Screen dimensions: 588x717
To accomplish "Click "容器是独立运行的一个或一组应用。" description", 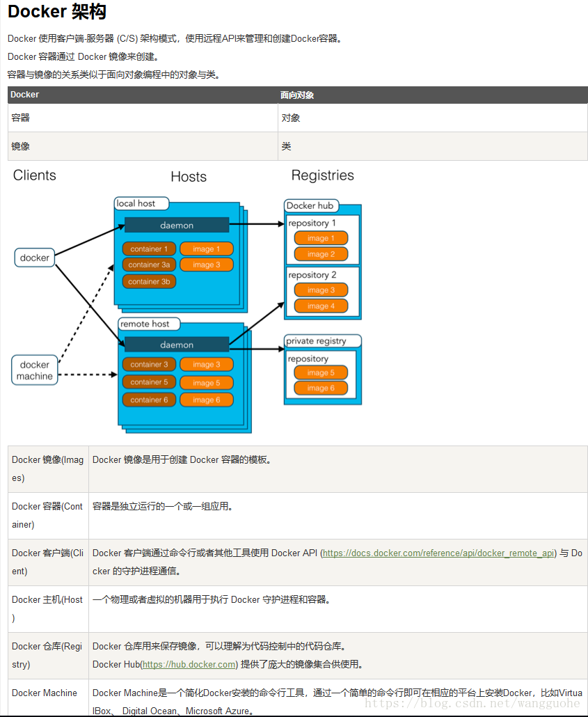I will [x=162, y=507].
